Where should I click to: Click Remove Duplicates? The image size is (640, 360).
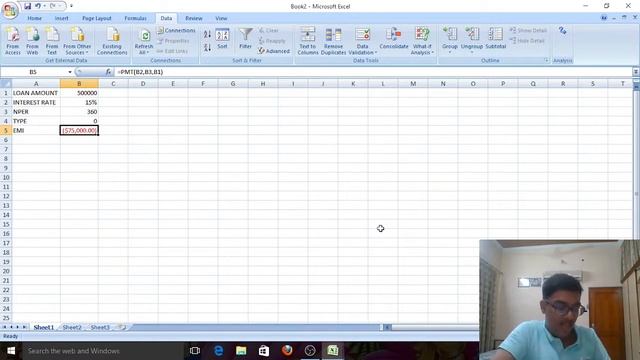pos(333,41)
